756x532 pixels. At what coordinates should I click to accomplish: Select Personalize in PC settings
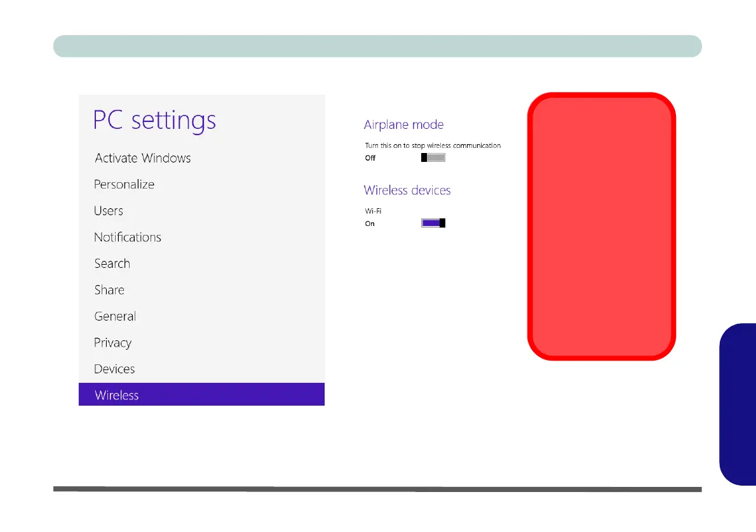click(x=124, y=185)
